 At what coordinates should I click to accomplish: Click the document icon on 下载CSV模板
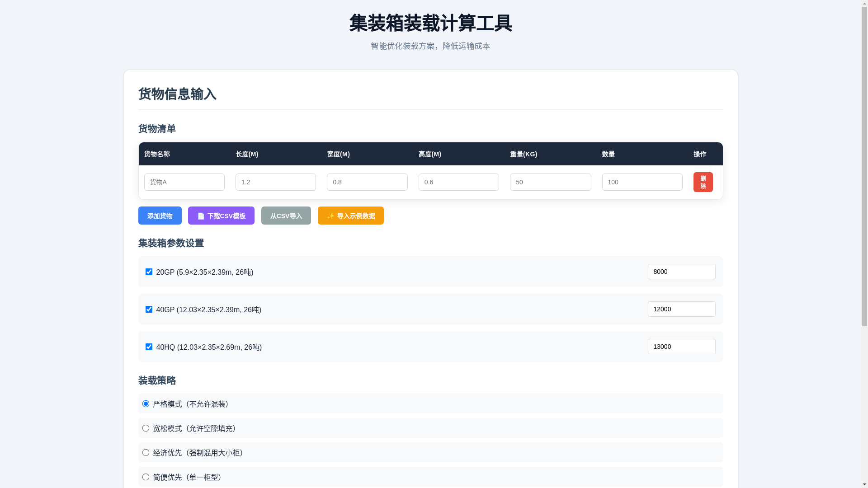click(x=201, y=216)
